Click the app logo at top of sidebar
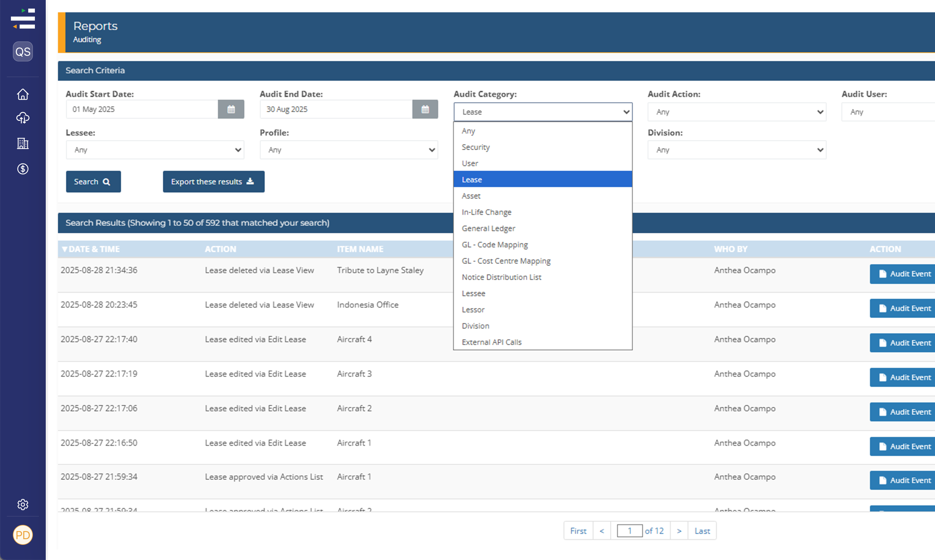Viewport: 935px width, 560px height. pos(23,18)
